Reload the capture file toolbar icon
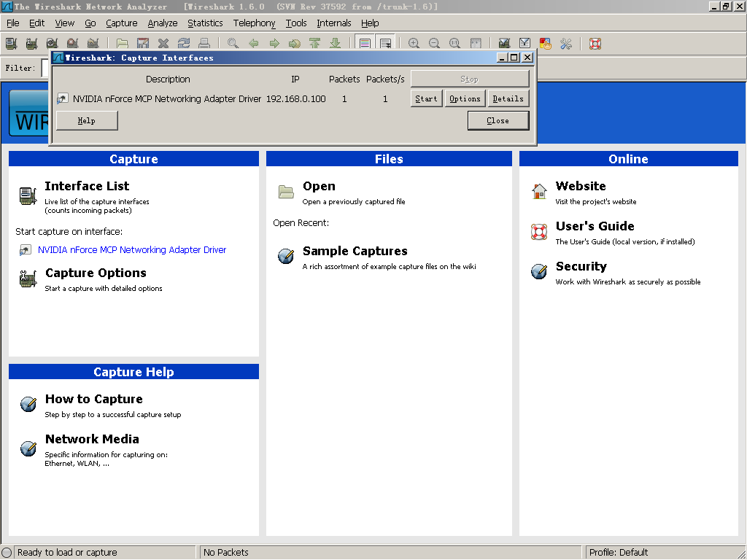Image resolution: width=747 pixels, height=560 pixels. click(x=184, y=43)
